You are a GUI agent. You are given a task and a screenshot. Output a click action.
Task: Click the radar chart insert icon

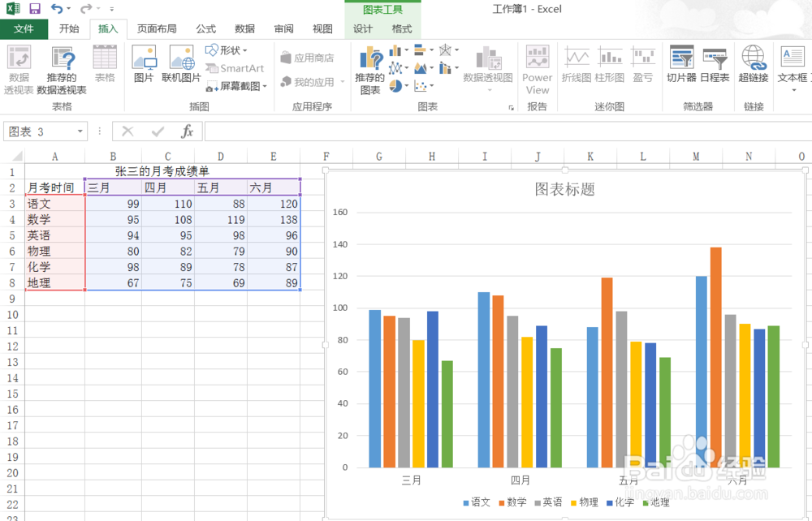click(x=445, y=50)
